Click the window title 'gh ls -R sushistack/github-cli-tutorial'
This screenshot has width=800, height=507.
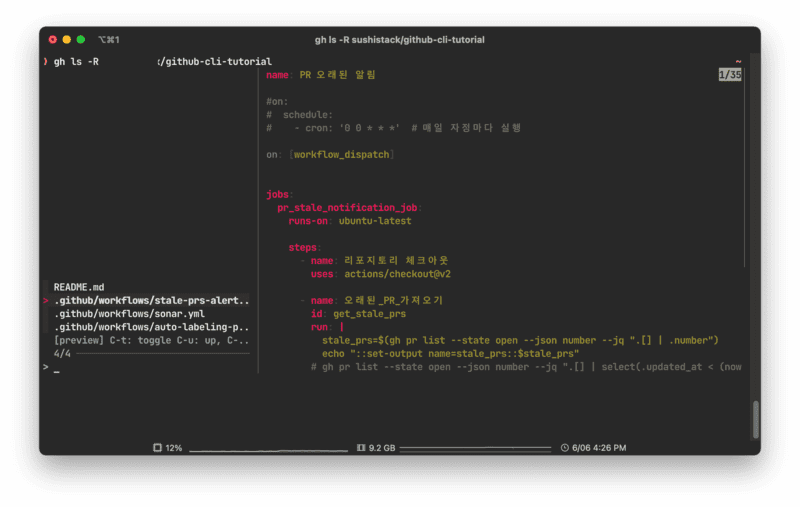tap(400, 40)
